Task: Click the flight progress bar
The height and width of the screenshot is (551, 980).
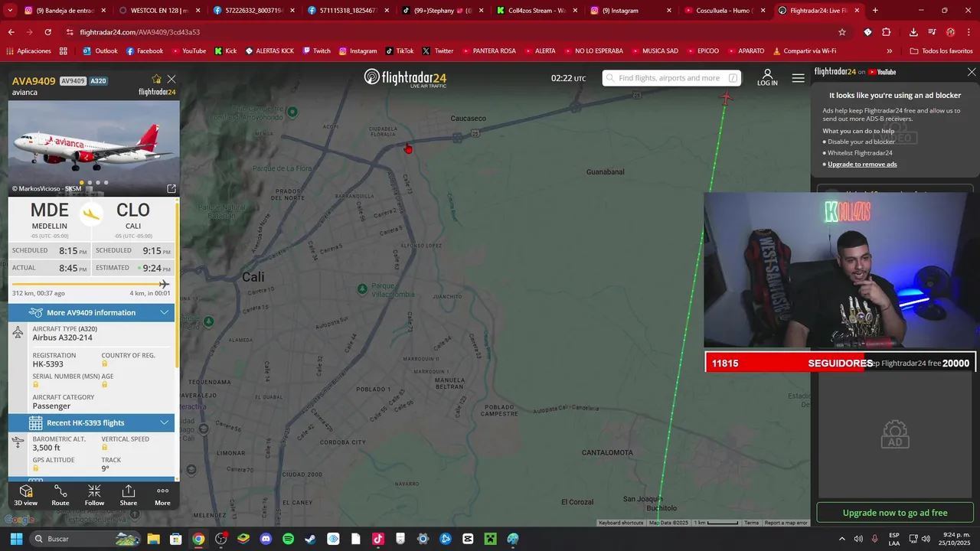Action: click(x=91, y=284)
